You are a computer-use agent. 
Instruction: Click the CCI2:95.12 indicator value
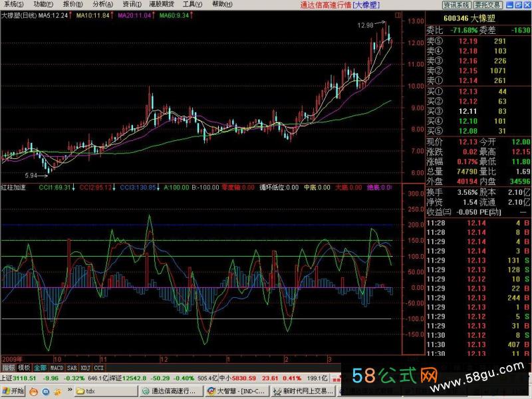coord(95,188)
